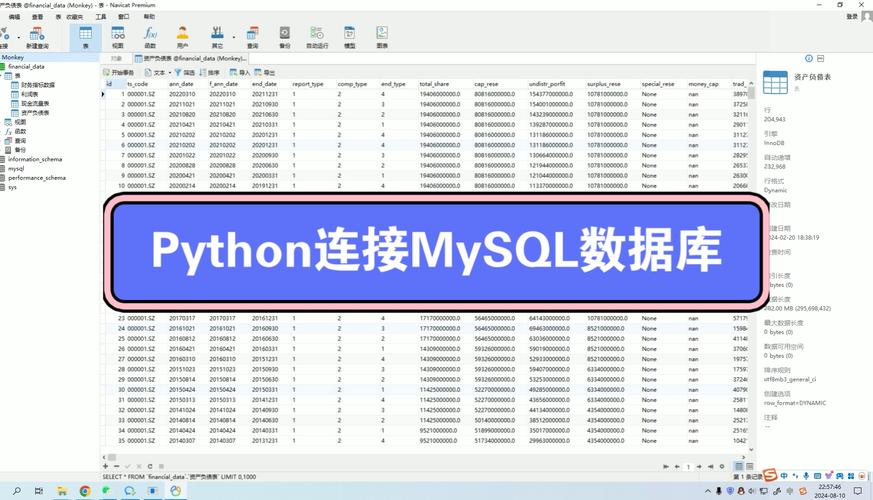This screenshot has width=873, height=500.
Task: Click the refresh icon in the record bar
Action: [150, 466]
